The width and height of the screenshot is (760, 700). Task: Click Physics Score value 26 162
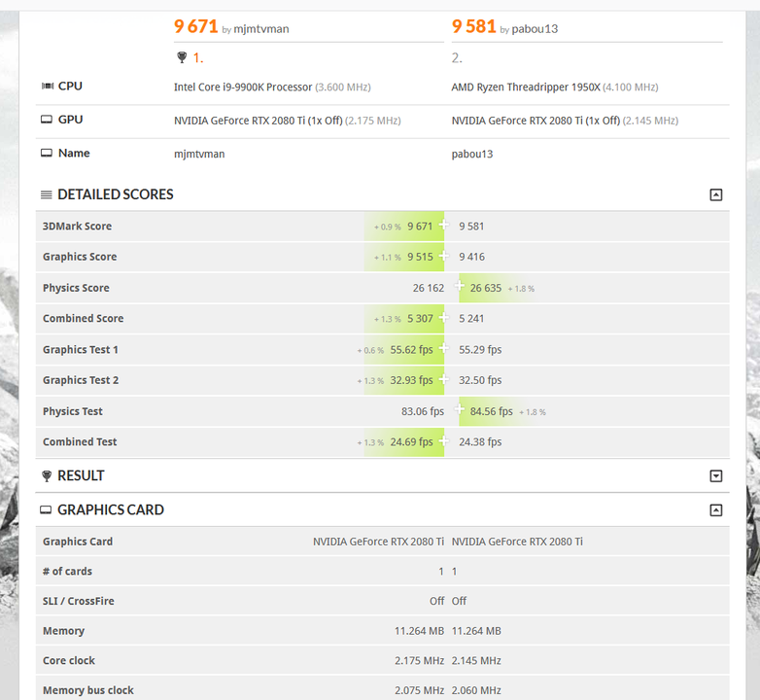(429, 288)
